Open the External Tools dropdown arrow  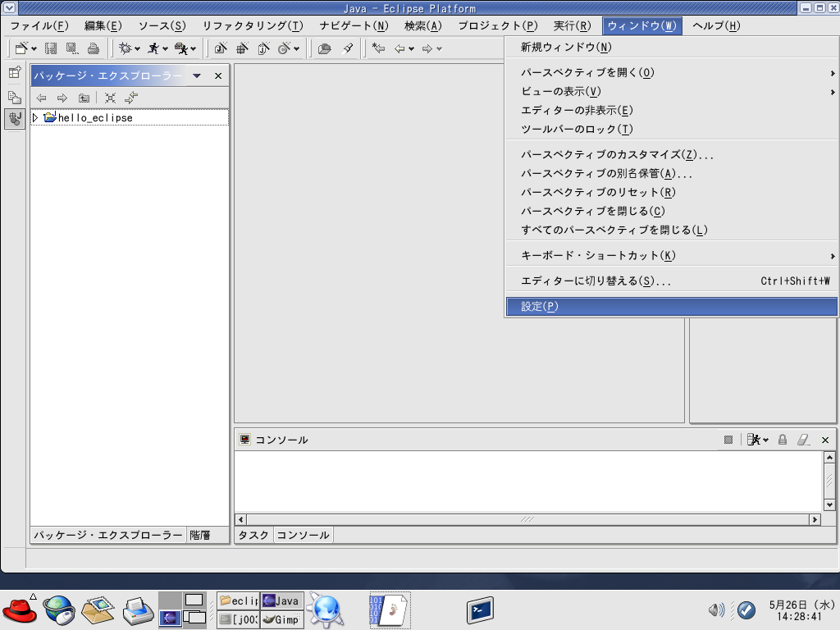[x=194, y=49]
